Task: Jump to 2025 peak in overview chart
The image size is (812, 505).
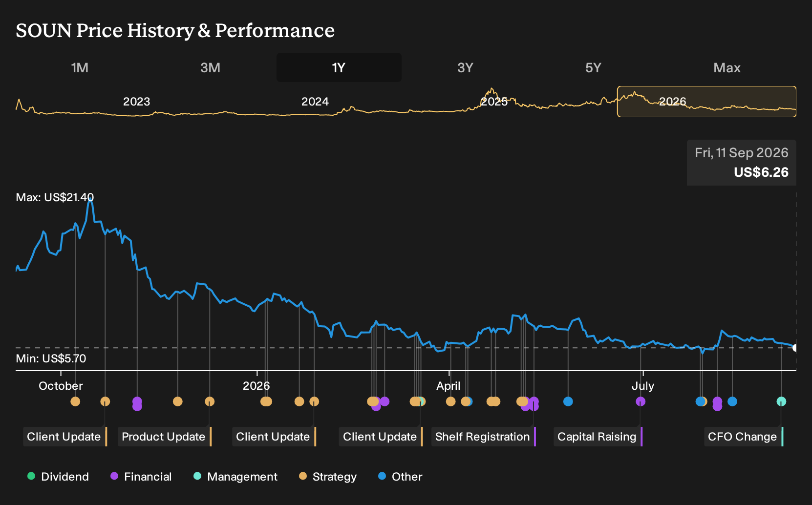Action: click(x=494, y=102)
